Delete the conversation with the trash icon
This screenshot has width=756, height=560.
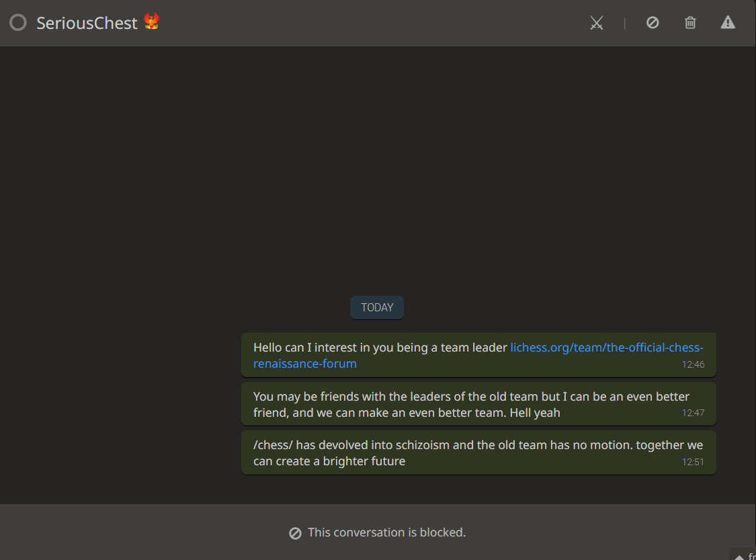coord(690,23)
